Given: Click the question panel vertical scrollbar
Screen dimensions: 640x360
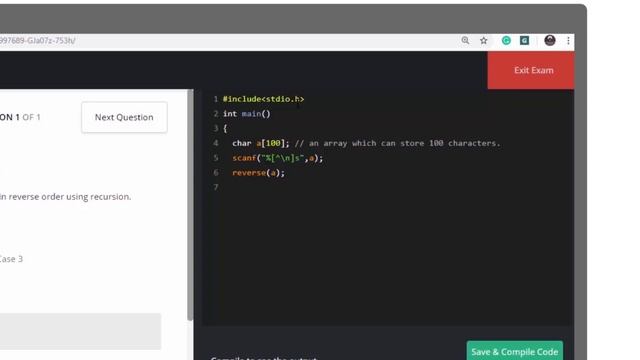Looking at the screenshot, I should tap(190, 204).
